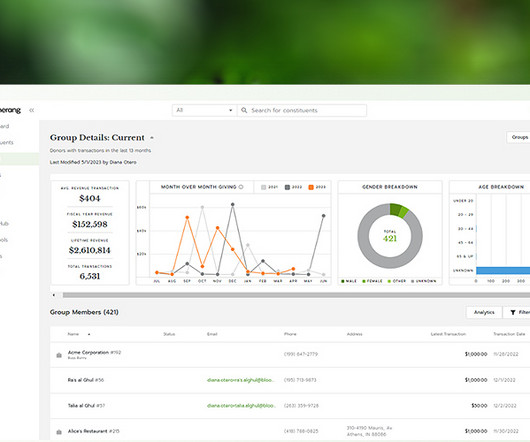Collapse the sidebar with the double-chevron icon
This screenshot has height=442, width=530.
[31, 110]
